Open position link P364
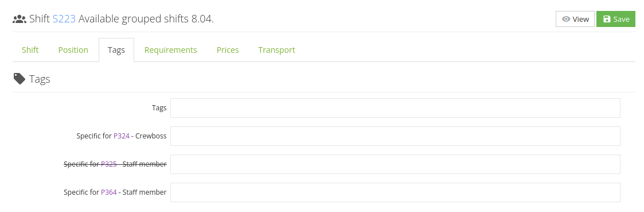 pos(109,192)
